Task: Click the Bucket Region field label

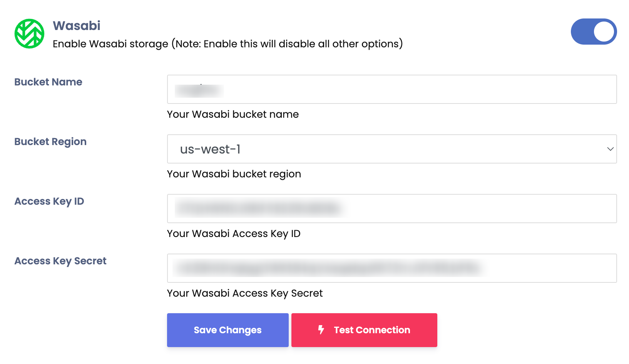Action: 50,142
